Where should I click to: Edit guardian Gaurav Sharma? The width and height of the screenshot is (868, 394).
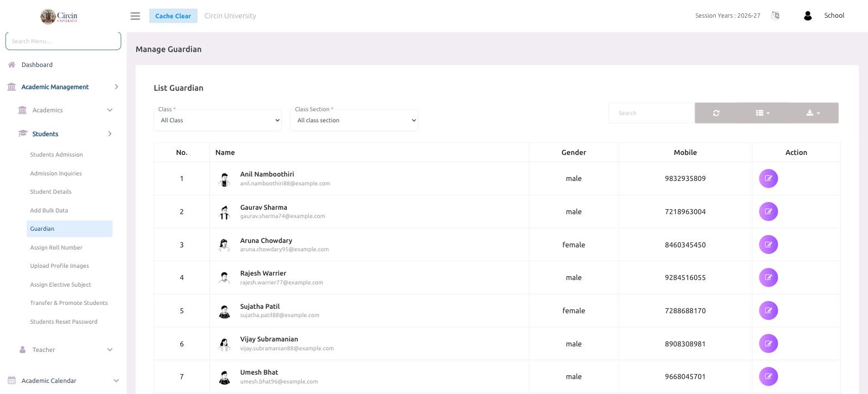click(768, 211)
